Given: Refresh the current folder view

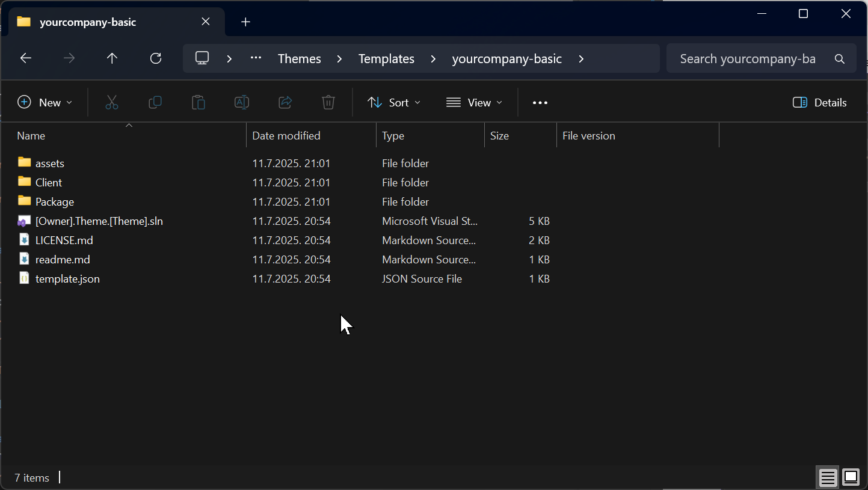Looking at the screenshot, I should coord(156,58).
